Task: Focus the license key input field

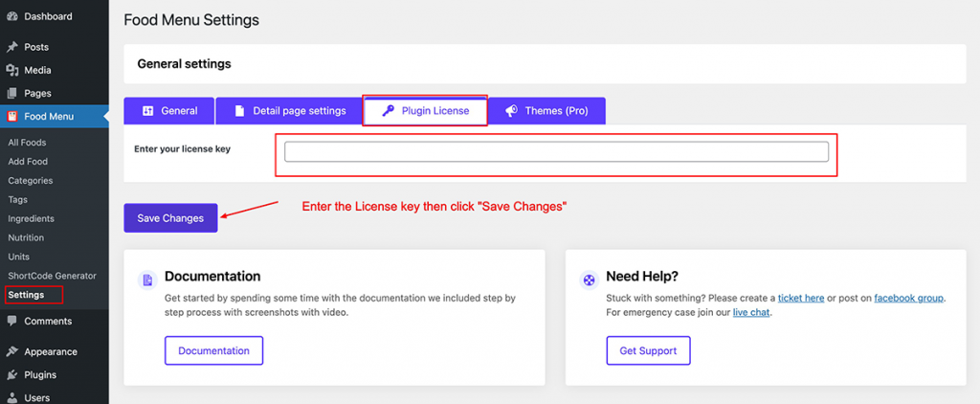Action: (556, 152)
